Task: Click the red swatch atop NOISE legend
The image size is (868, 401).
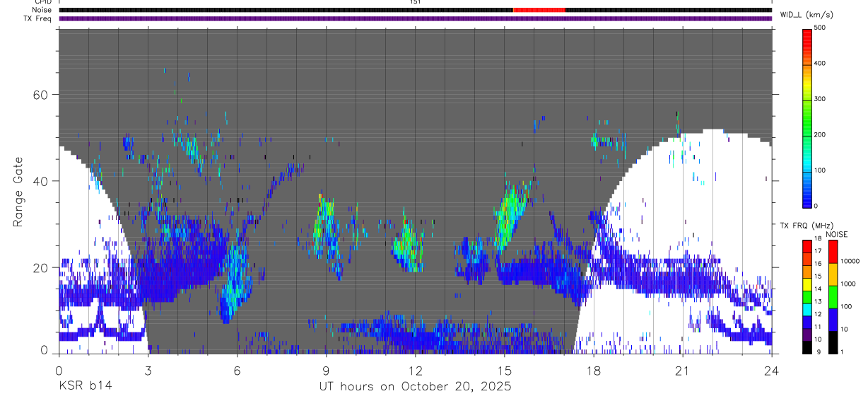Action: coord(833,252)
